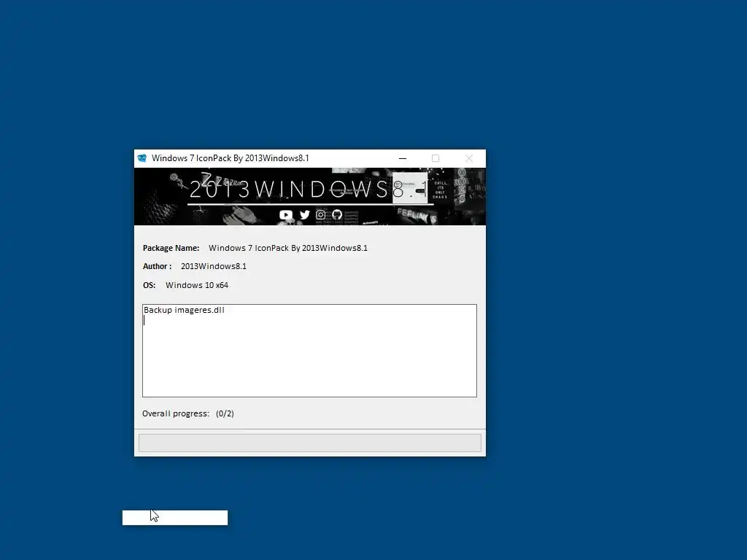Click the author value '2013Windows8.1'

[x=214, y=266]
